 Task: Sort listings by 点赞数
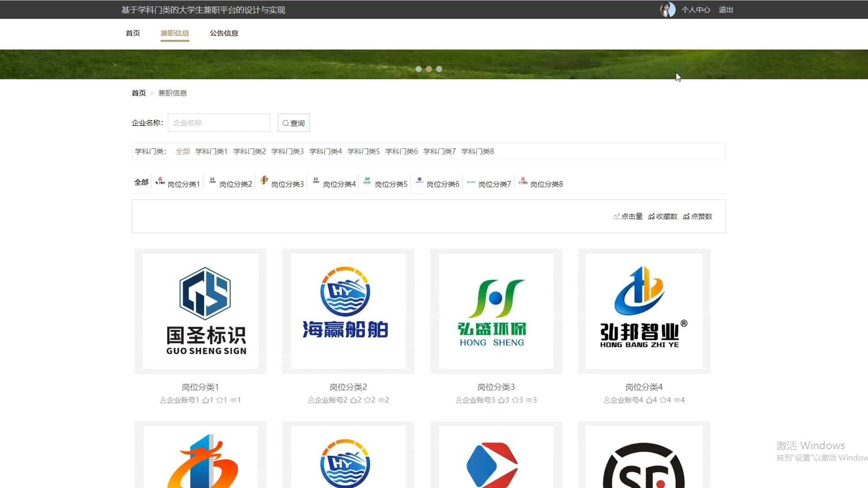point(698,216)
